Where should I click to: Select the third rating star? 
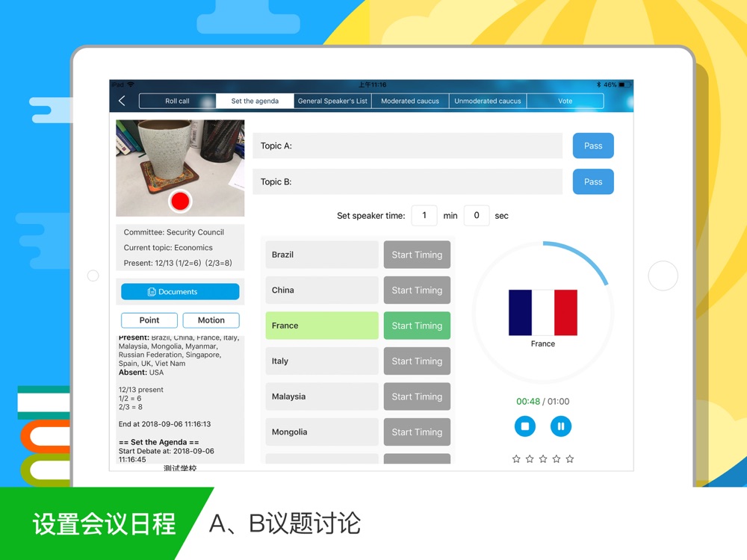543,458
